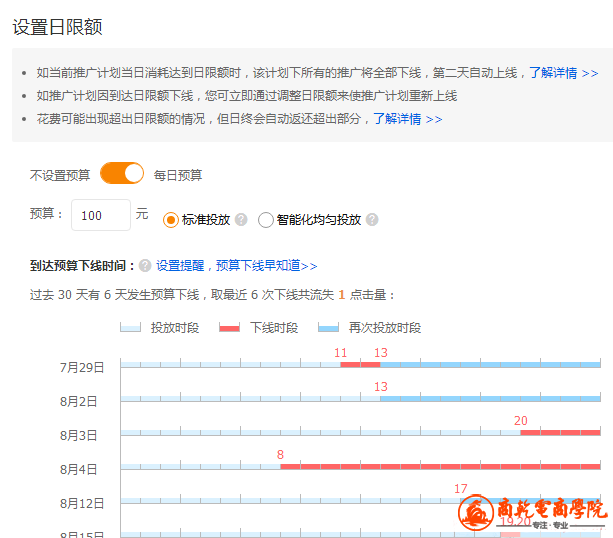613x538 pixels.
Task: Toggle the 每日预算 budget switch
Action: pyautogui.click(x=122, y=174)
